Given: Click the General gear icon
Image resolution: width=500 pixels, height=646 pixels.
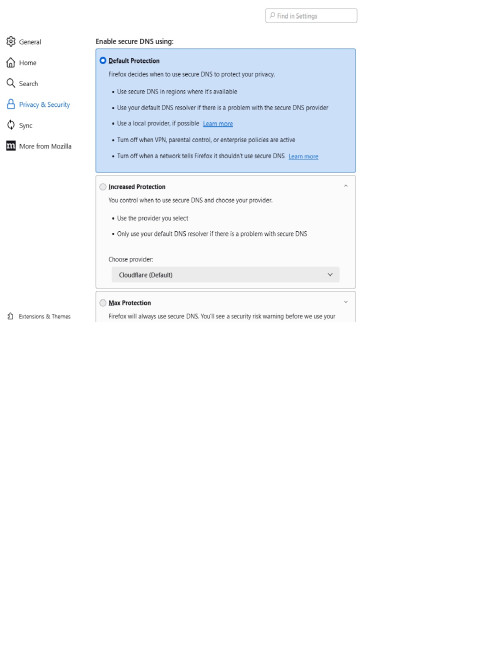Looking at the screenshot, I should click(x=11, y=42).
